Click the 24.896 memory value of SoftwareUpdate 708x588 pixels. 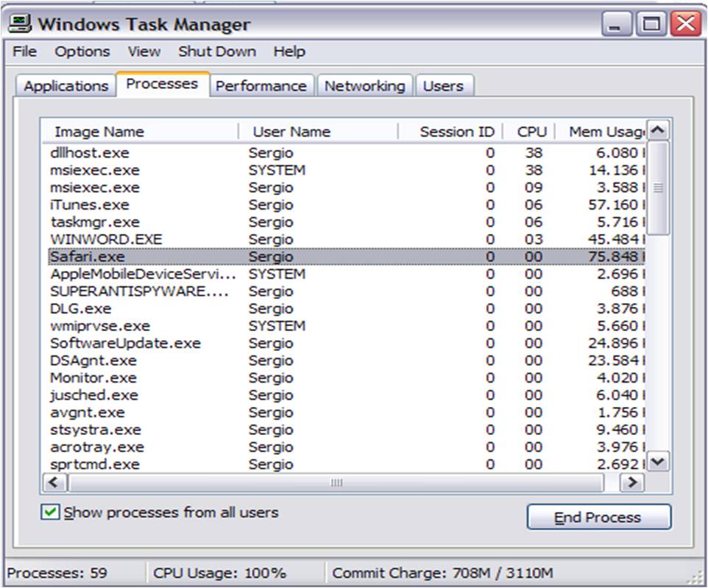pos(613,343)
